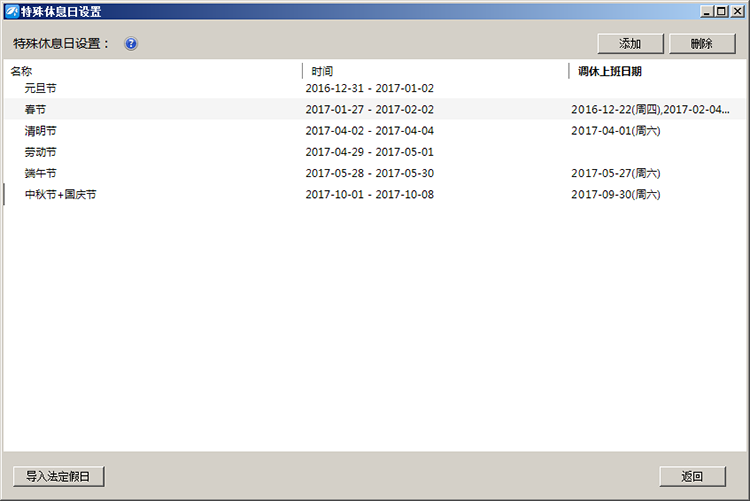
Task: Sort by the 名称 column header
Action: click(22, 71)
